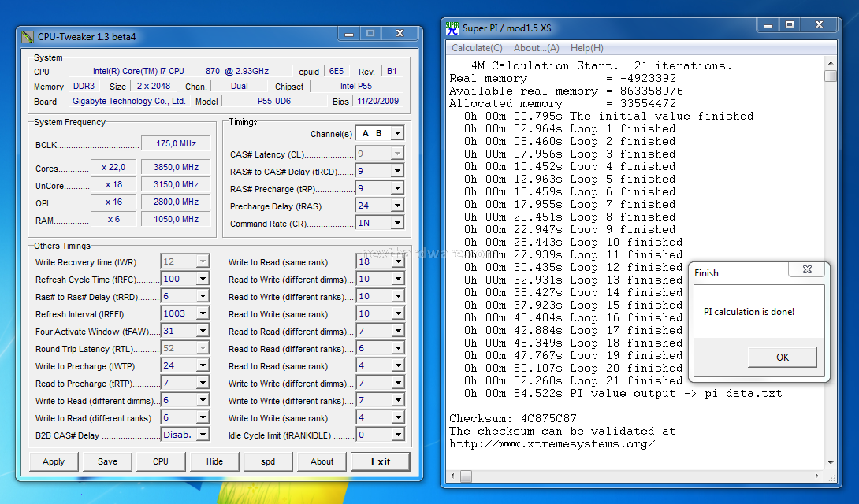
Task: Click the RAM 1050,0 MHz value
Action: pyautogui.click(x=176, y=219)
